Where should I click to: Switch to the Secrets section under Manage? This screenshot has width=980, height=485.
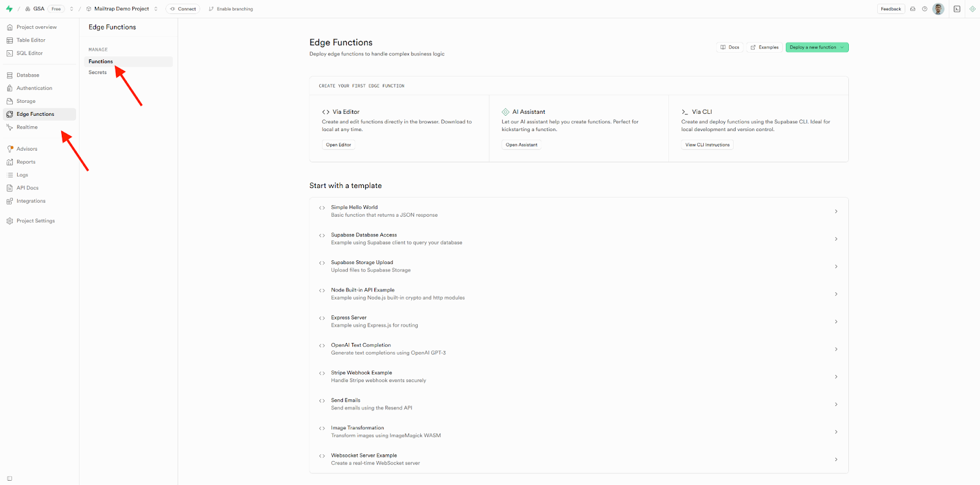(x=97, y=72)
